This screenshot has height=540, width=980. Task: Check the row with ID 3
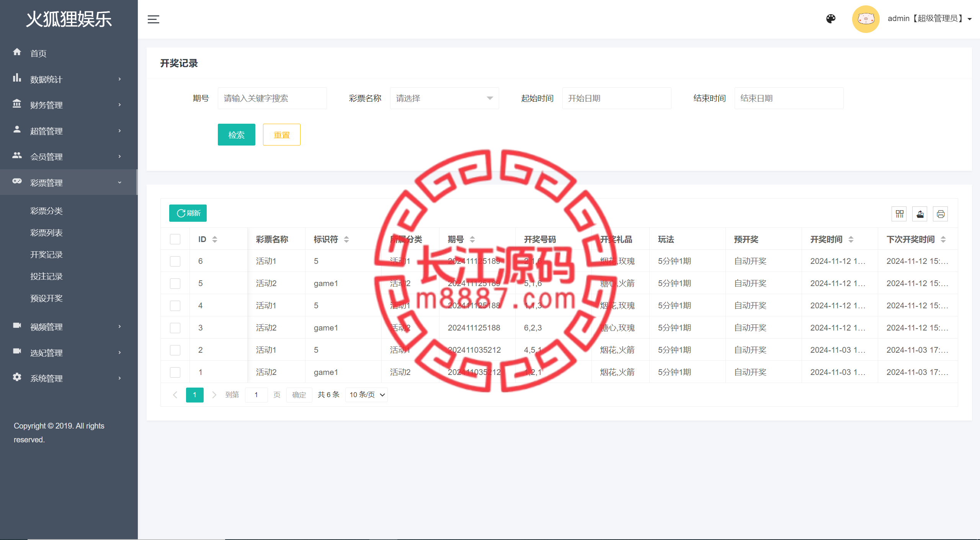point(175,328)
